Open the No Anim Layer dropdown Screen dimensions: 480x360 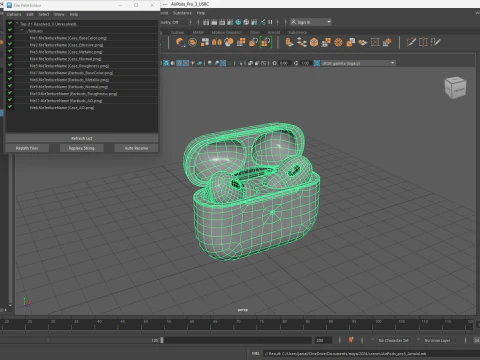tap(438, 340)
